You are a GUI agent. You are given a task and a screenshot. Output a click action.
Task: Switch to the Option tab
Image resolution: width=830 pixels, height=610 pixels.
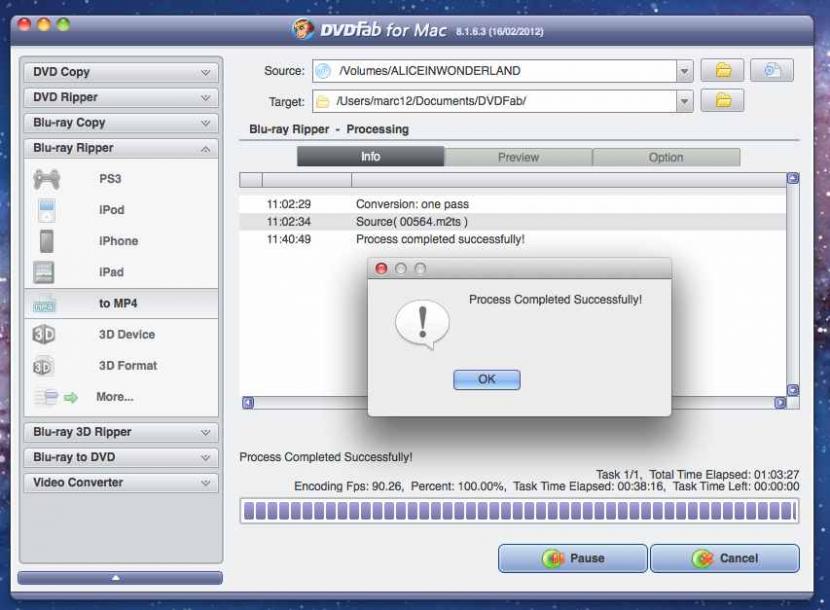(x=666, y=157)
